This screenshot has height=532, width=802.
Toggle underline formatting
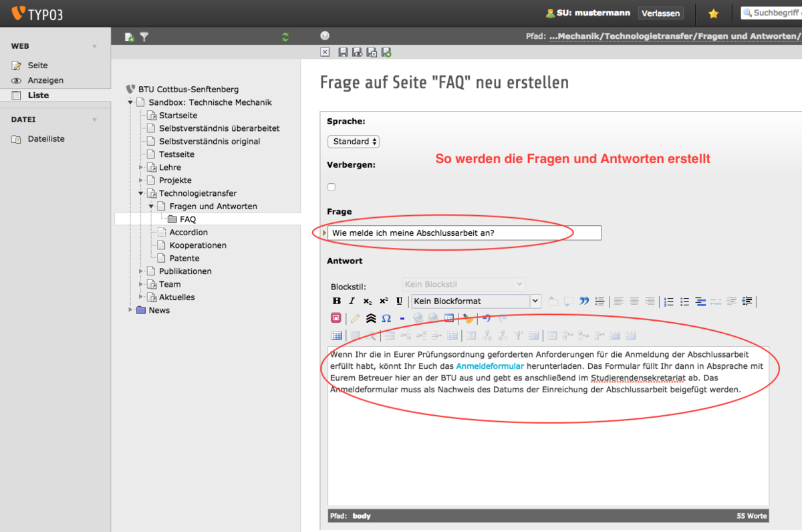[x=400, y=301]
